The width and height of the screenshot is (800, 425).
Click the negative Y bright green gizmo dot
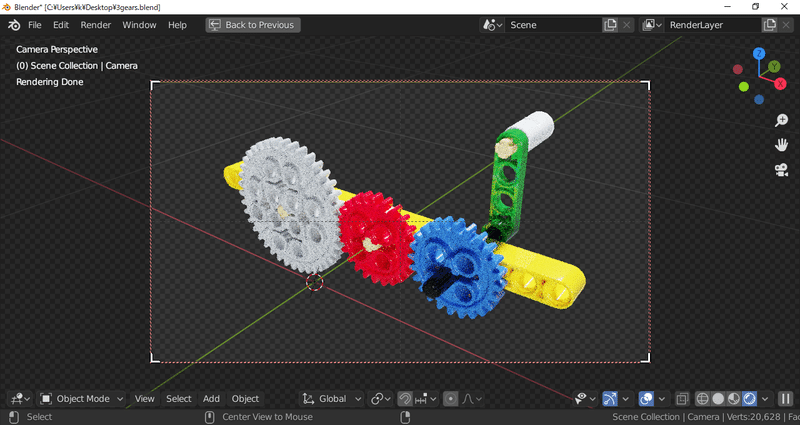click(x=744, y=87)
